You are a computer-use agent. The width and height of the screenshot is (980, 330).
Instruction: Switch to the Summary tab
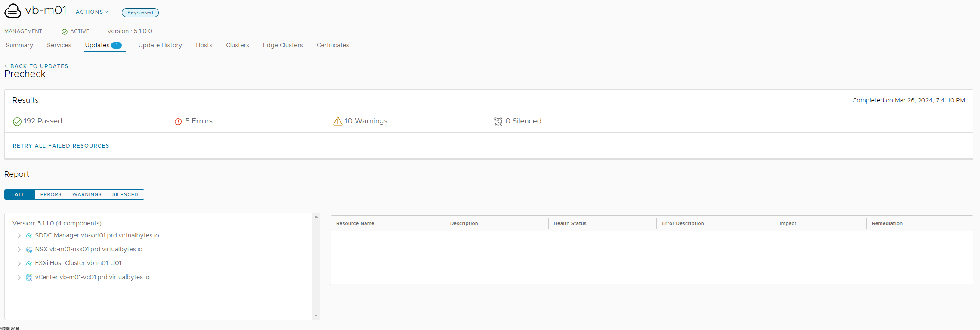(19, 45)
